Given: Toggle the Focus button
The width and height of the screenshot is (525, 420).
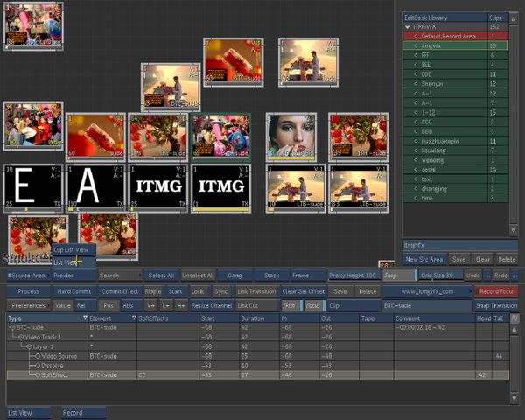Looking at the screenshot, I should tap(313, 305).
